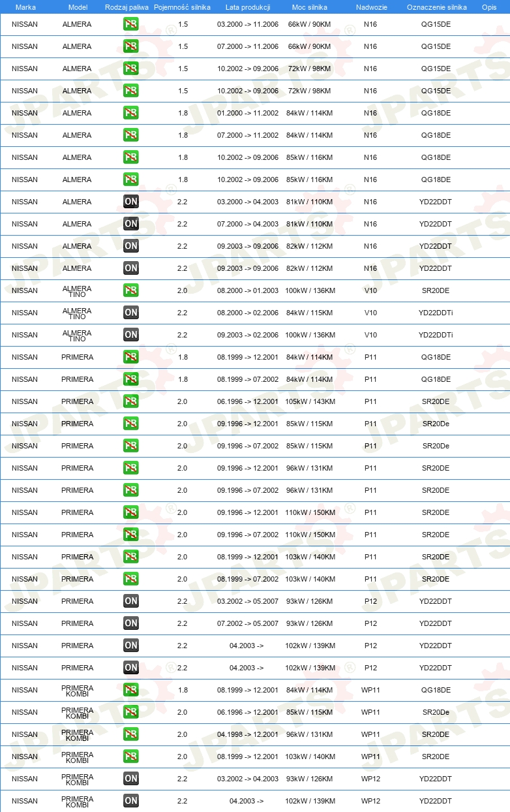The height and width of the screenshot is (812, 510).
Task: Click petrol icon for Primera 96kW 09.1996 -> 12.2001
Action: coord(131,468)
